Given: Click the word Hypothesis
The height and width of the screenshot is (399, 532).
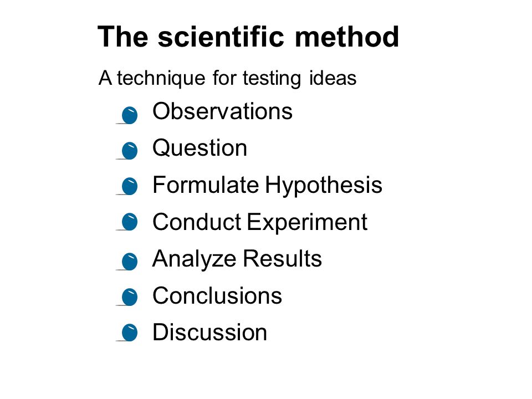Looking at the screenshot, I should tap(324, 186).
